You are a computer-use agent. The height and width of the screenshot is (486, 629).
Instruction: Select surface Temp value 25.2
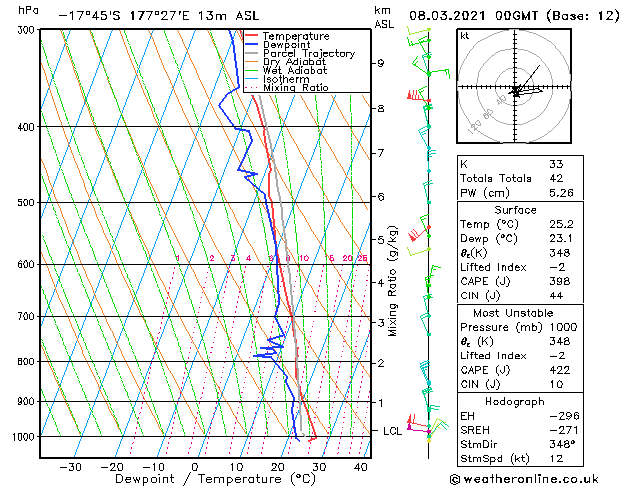click(561, 224)
